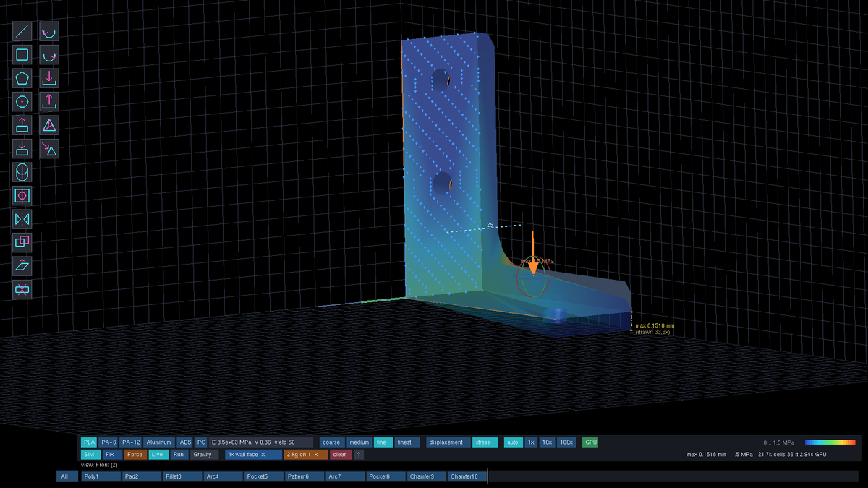Choose the Pocket cut-down tool
Viewport: 868px width, 488px height.
[x=22, y=148]
